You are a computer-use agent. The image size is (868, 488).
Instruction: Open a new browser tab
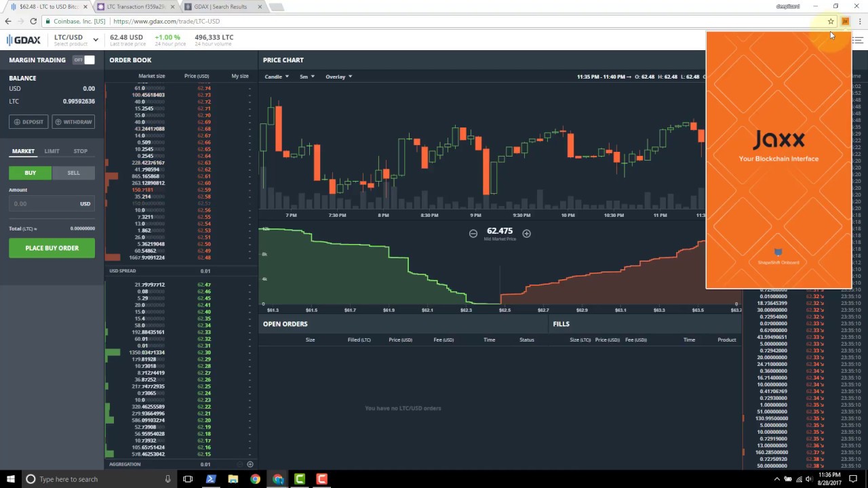276,7
